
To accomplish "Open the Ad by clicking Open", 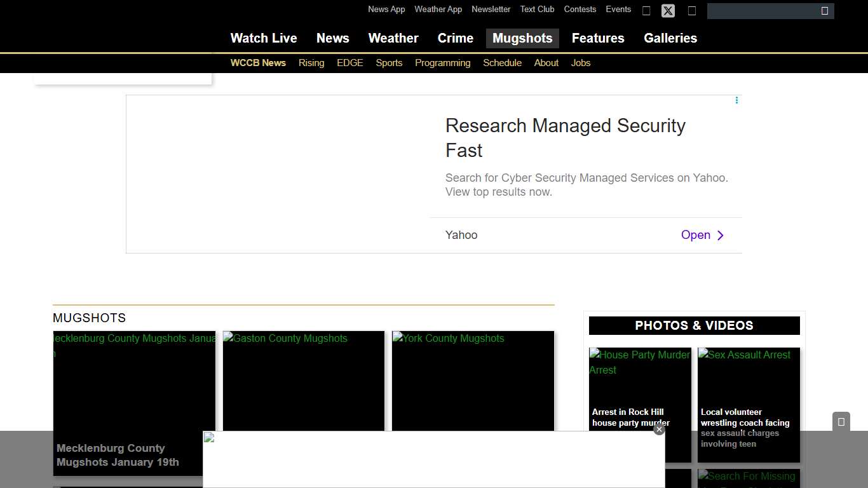I will (x=695, y=235).
